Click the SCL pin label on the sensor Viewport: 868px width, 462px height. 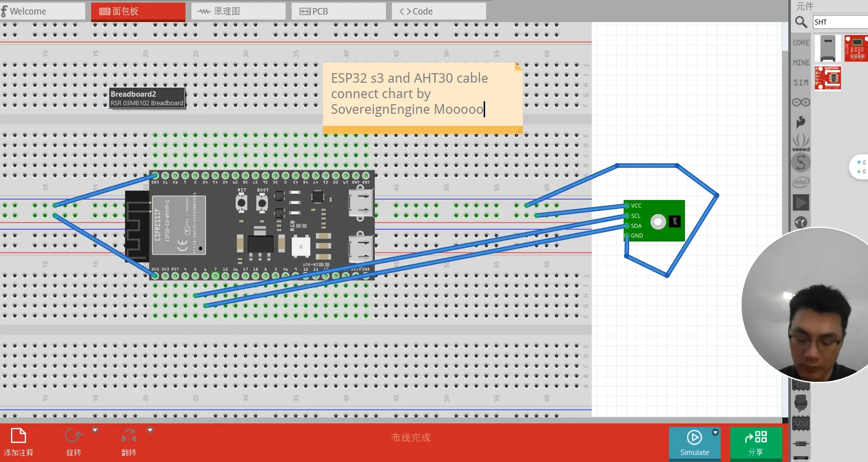(635, 216)
